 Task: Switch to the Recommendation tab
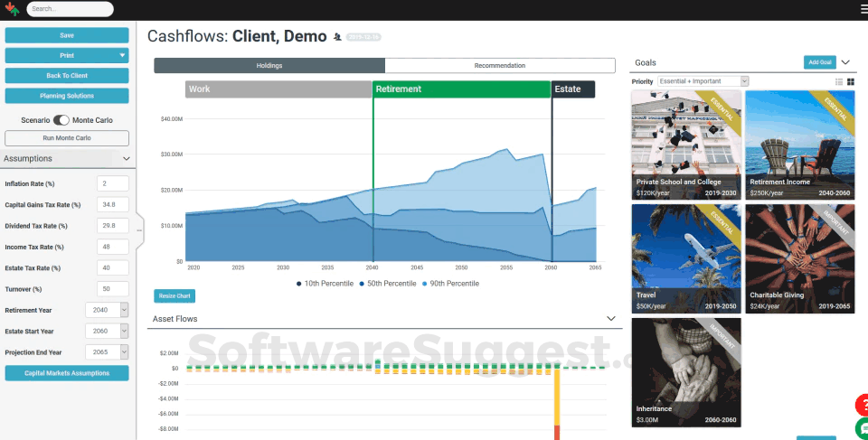[499, 66]
